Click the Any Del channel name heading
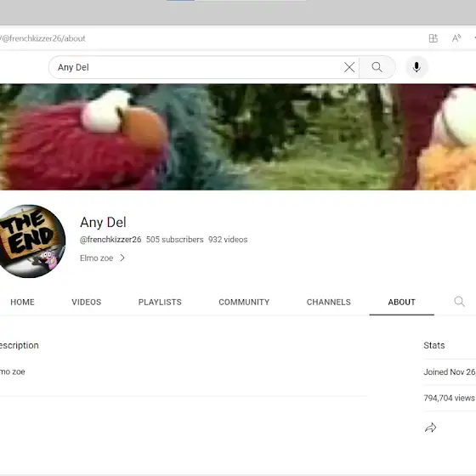Image resolution: width=476 pixels, height=476 pixels. (x=103, y=222)
